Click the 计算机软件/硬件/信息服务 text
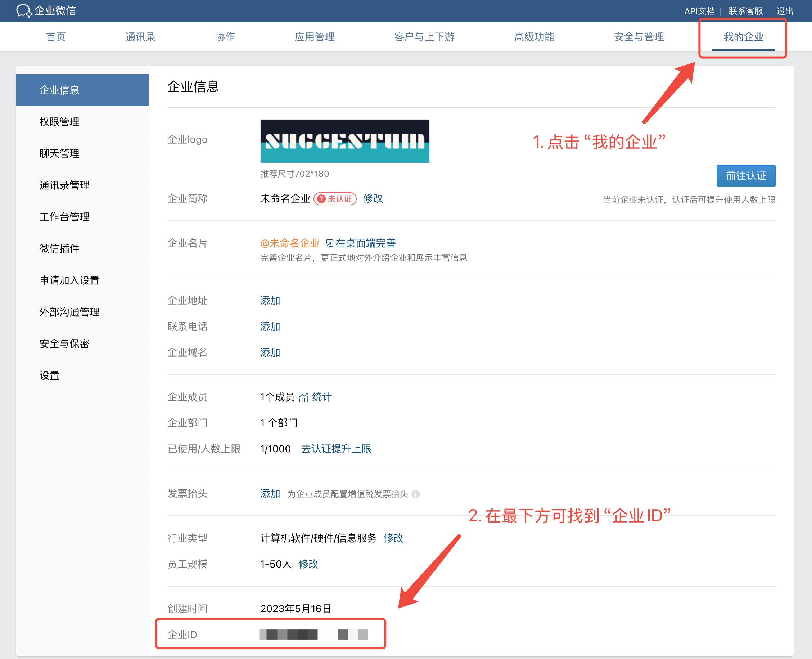Viewport: 812px width, 659px height. (x=318, y=538)
